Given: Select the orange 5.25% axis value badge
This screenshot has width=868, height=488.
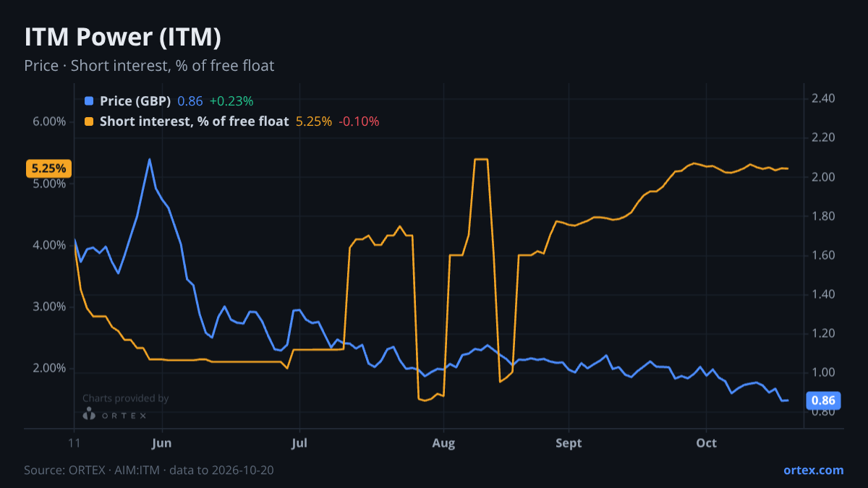Looking at the screenshot, I should pos(49,168).
